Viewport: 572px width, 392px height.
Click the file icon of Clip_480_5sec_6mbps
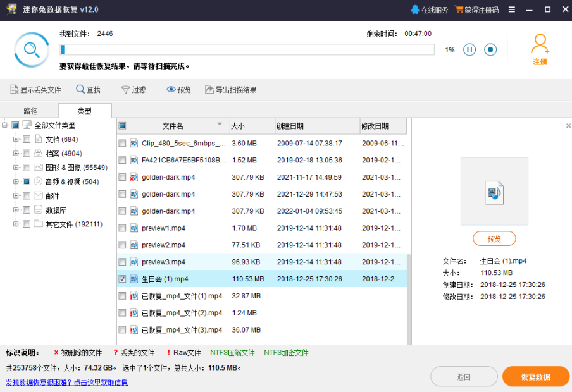click(x=134, y=144)
